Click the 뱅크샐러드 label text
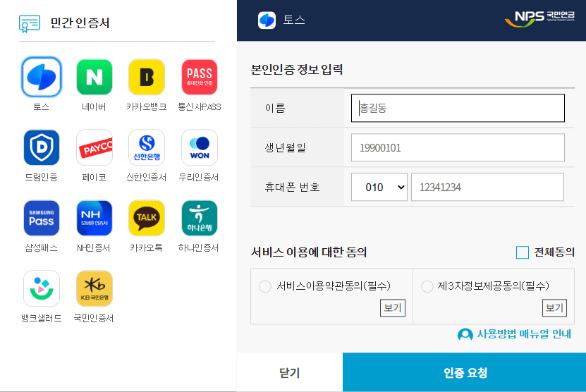Screen dimensions: 586x392 [x=41, y=319]
